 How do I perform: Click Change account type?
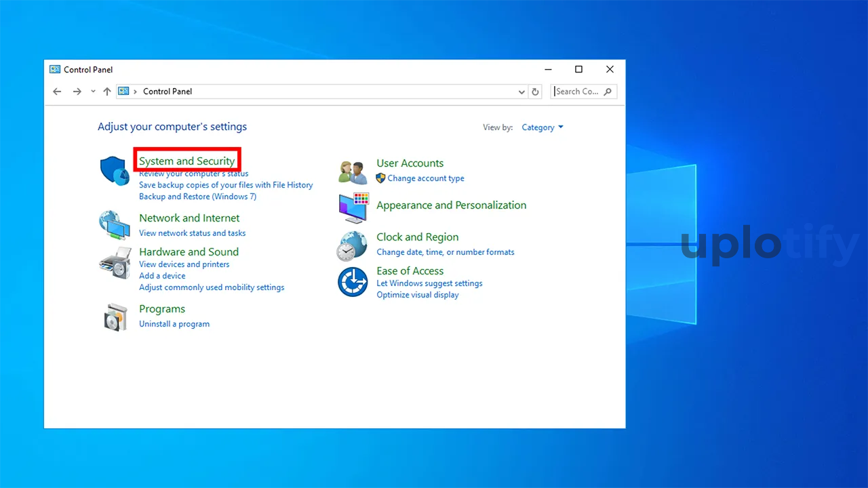426,178
